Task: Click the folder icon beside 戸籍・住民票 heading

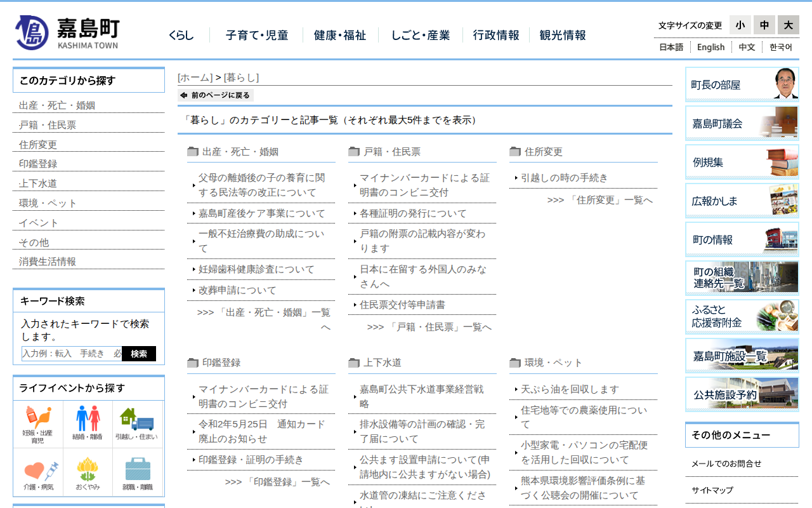Action: tap(354, 152)
